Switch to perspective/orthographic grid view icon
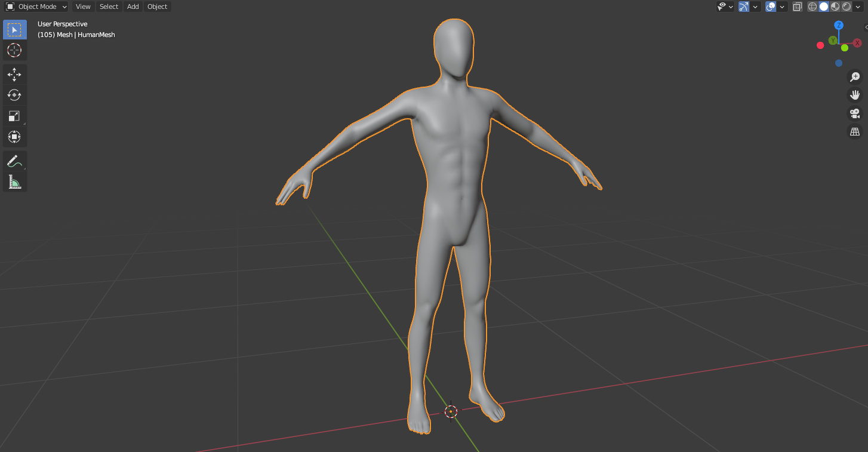Image resolution: width=868 pixels, height=452 pixels. pyautogui.click(x=855, y=132)
